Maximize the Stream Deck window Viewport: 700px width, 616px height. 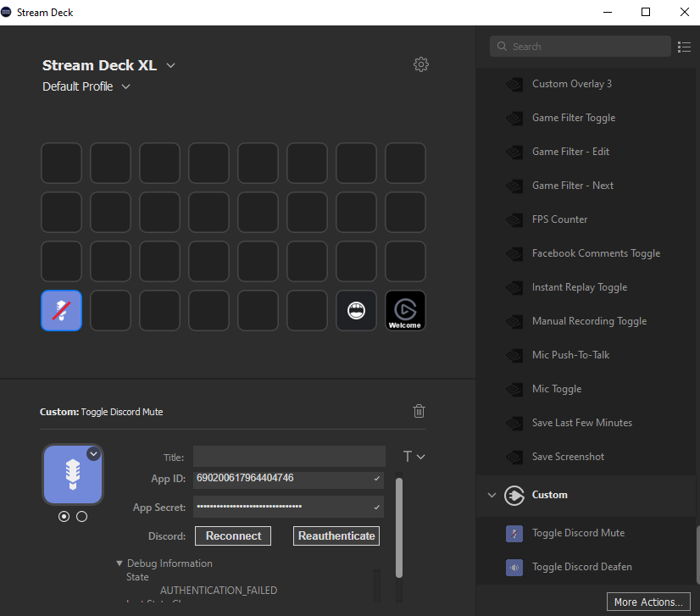click(646, 12)
